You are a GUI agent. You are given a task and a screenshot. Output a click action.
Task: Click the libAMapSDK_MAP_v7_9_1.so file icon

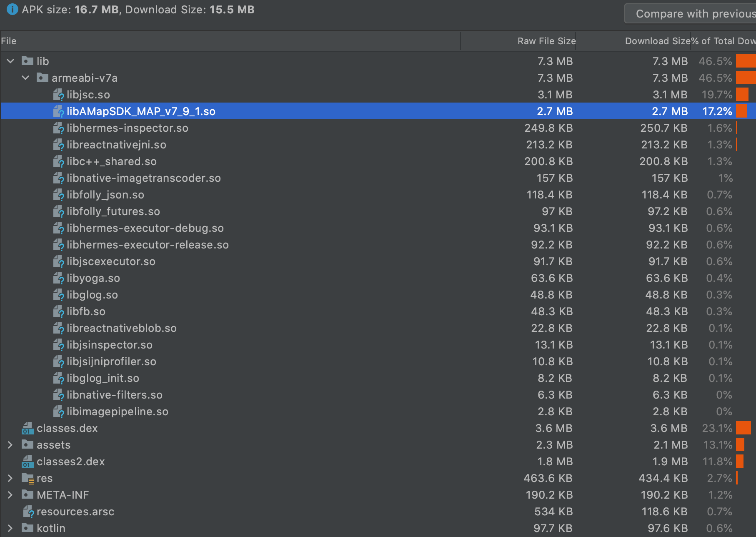pos(58,111)
